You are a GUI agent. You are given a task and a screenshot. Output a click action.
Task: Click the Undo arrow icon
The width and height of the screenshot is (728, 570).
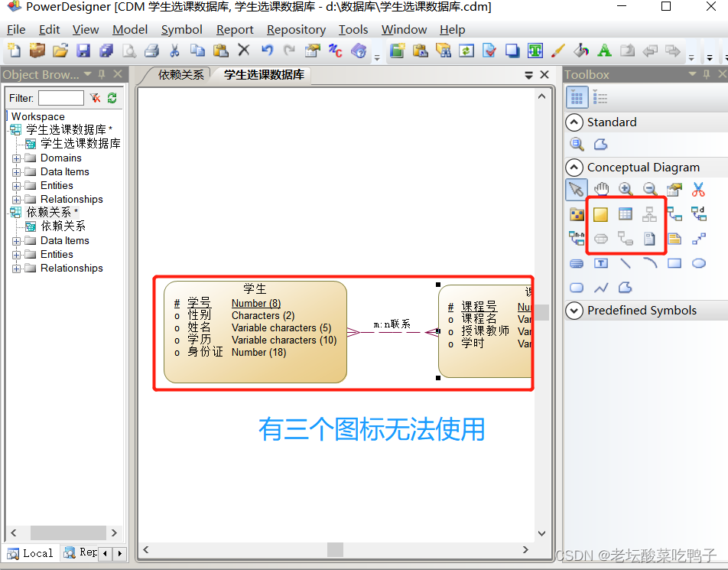coord(267,50)
